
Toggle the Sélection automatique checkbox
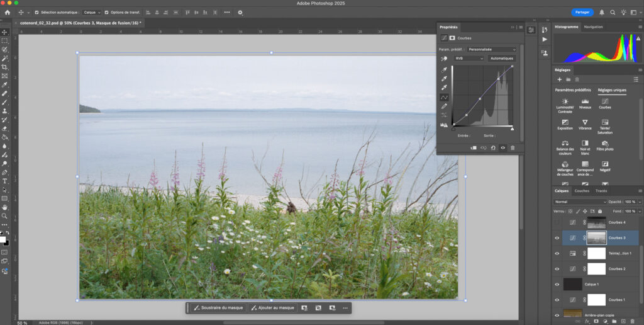(36, 12)
